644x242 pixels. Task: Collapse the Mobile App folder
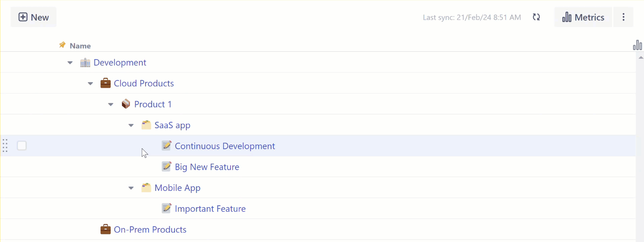(x=131, y=188)
